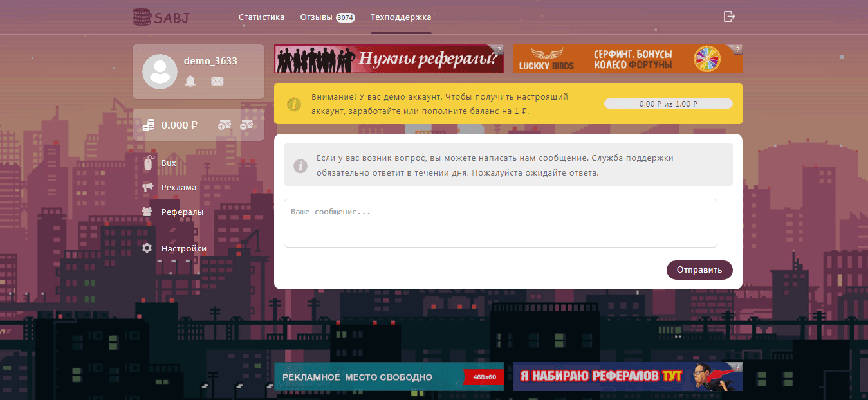Click the Ваше сообщение message input field

point(500,222)
